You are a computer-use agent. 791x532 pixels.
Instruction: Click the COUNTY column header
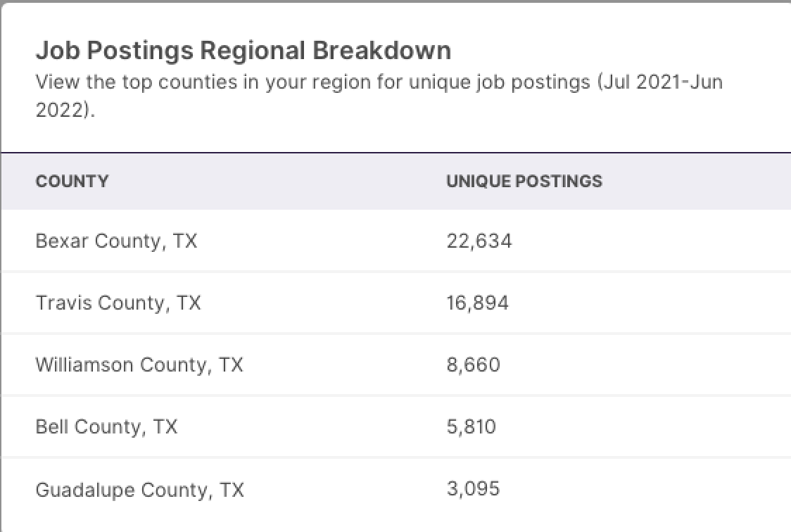[x=72, y=182]
